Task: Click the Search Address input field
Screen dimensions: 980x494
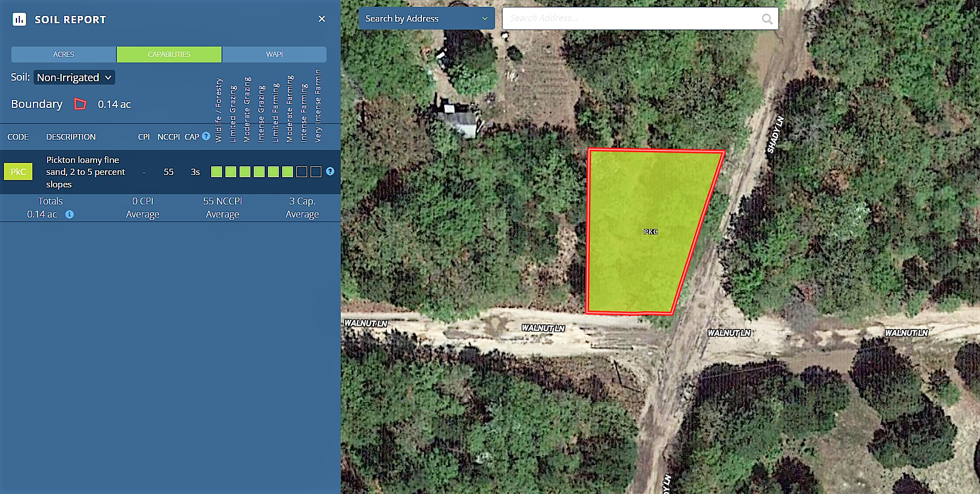Action: (630, 19)
